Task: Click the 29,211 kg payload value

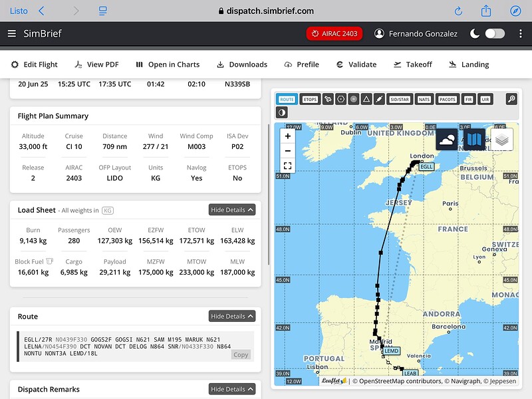Action: pyautogui.click(x=114, y=272)
